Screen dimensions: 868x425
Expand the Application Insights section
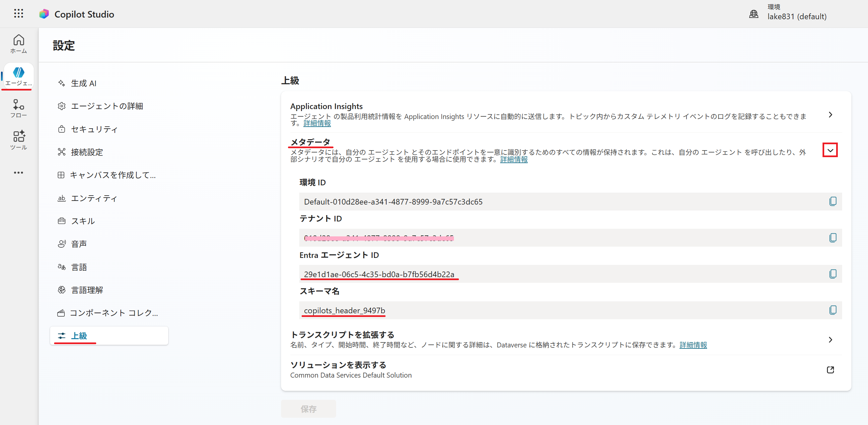coord(830,115)
